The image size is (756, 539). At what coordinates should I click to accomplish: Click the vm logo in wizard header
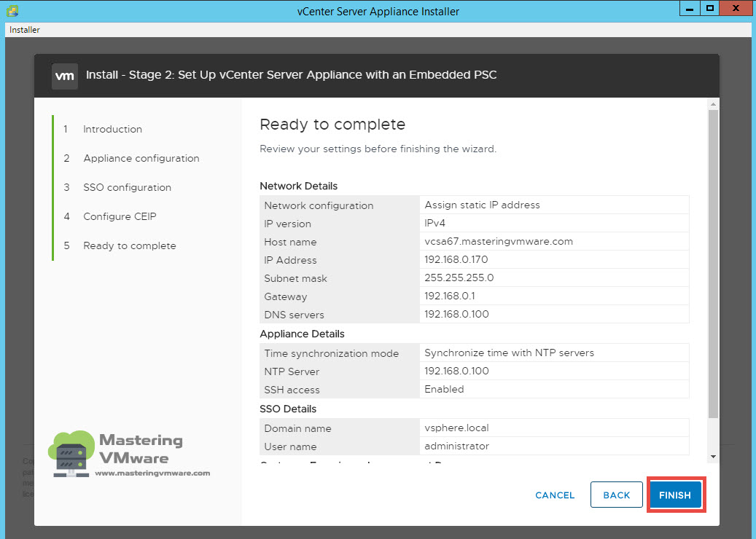[65, 76]
